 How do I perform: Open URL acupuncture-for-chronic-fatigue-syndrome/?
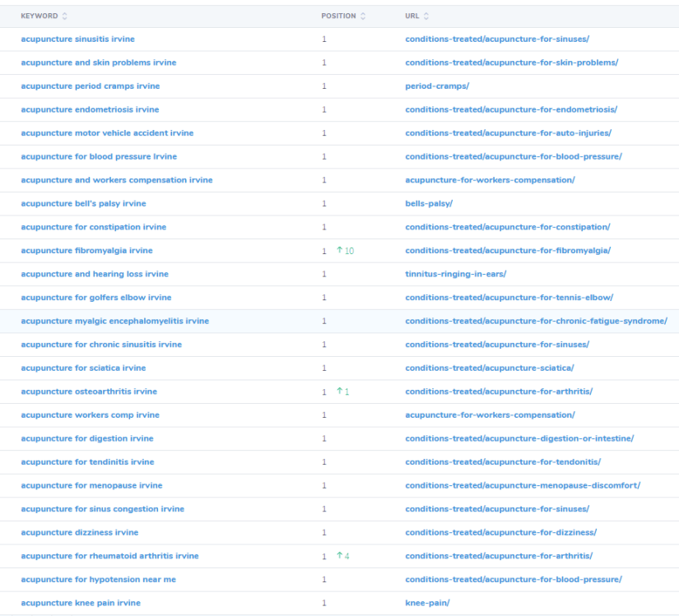pos(536,321)
